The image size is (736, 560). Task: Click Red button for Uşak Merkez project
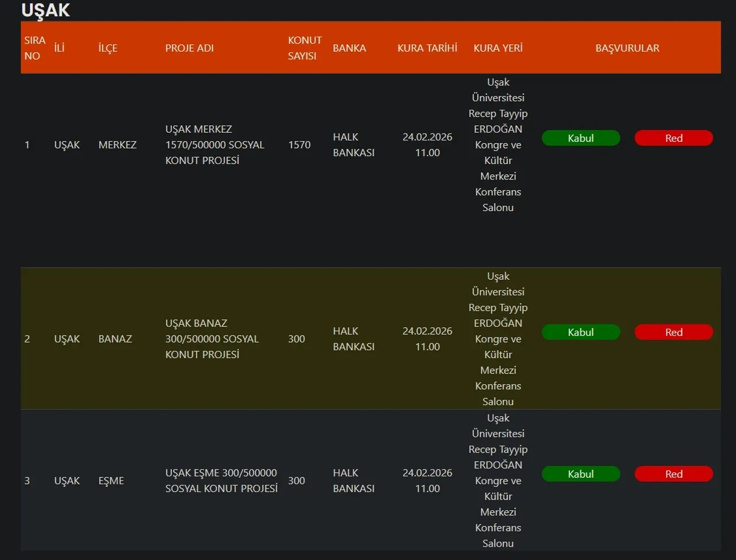tap(673, 138)
